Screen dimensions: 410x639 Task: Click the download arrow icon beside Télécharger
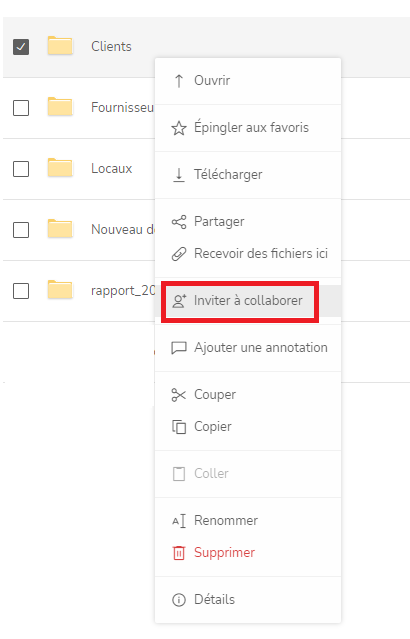(x=179, y=175)
